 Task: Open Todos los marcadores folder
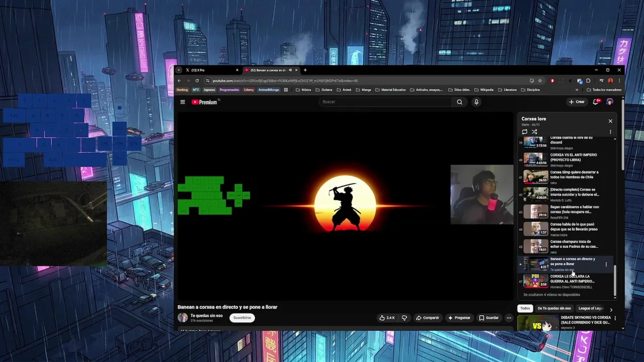(604, 89)
